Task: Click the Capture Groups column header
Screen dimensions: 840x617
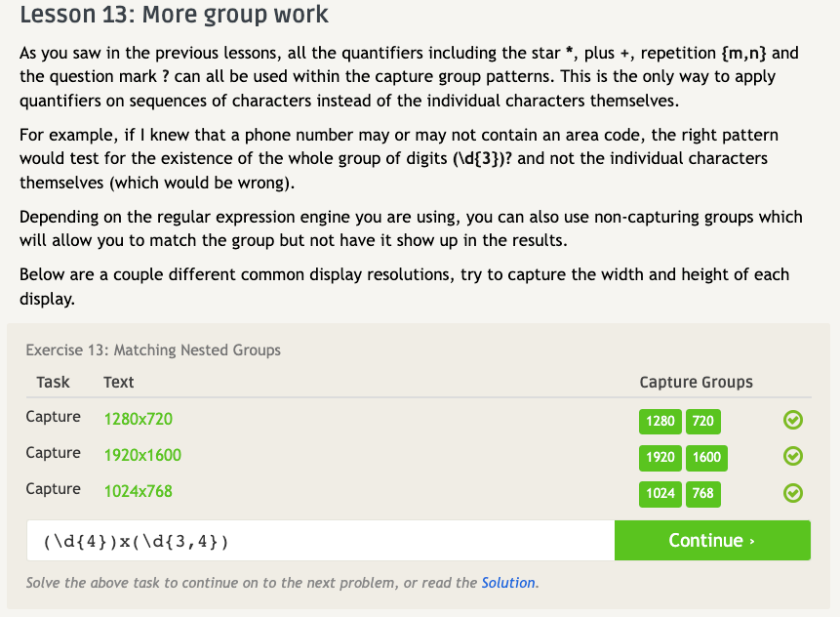Action: [x=696, y=382]
